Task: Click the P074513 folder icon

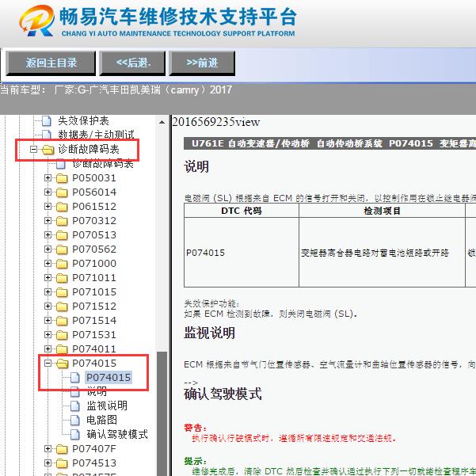Action: pyautogui.click(x=62, y=463)
